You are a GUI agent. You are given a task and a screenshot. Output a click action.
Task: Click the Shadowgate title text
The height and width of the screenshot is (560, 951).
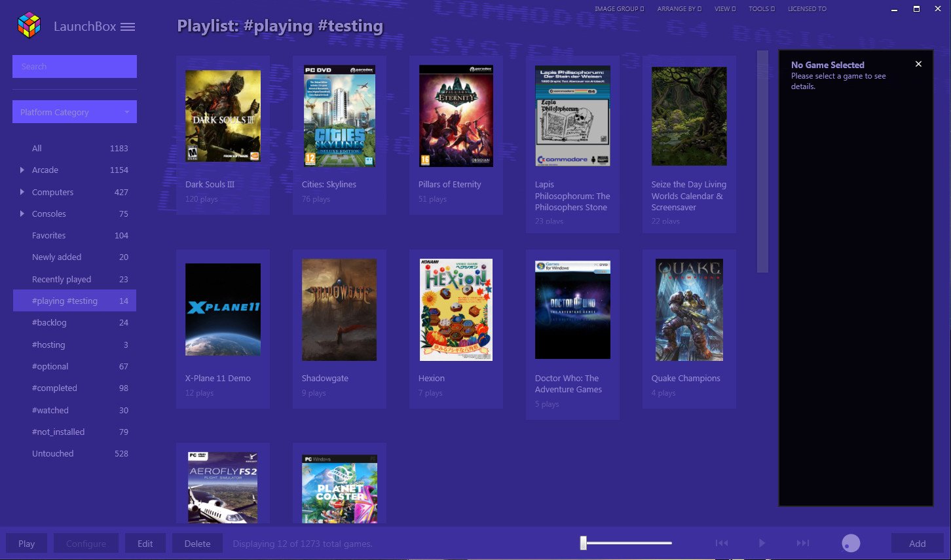pos(325,379)
